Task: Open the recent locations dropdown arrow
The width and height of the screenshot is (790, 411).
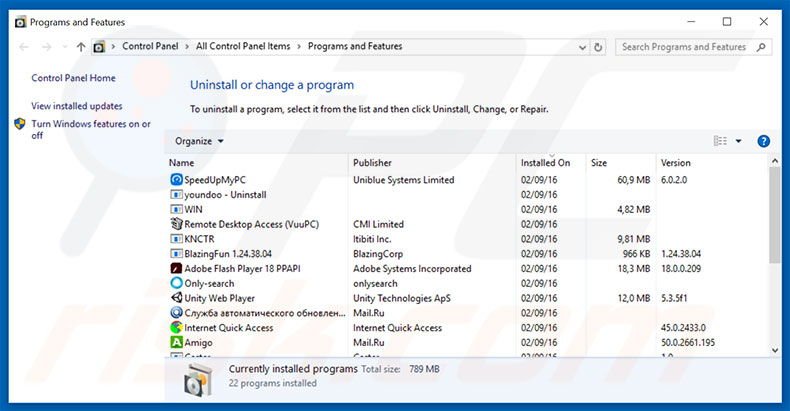Action: 64,47
